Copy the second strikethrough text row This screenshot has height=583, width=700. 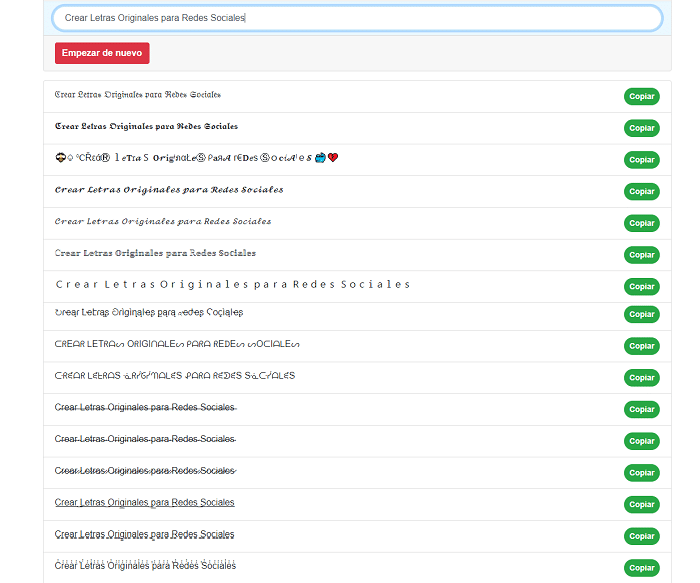(641, 441)
